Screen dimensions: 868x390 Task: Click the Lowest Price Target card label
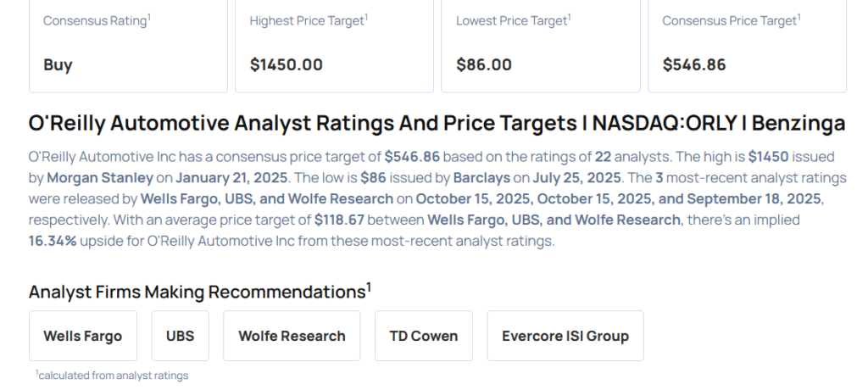pyautogui.click(x=512, y=19)
